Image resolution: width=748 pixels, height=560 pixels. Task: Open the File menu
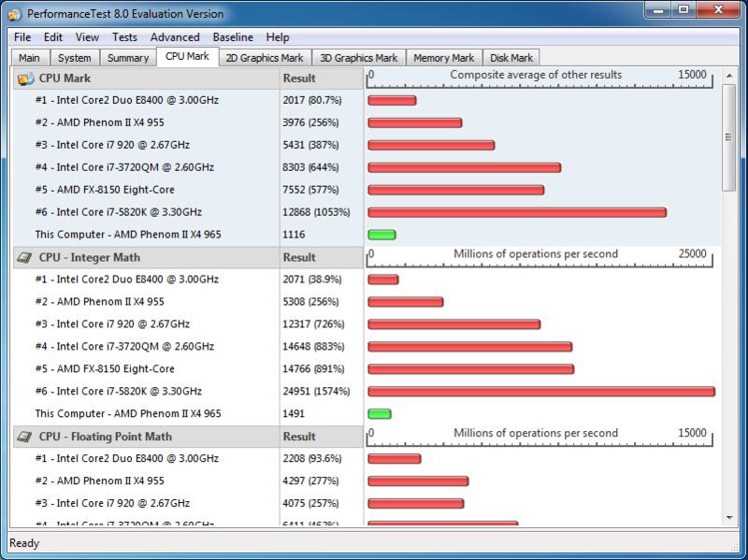click(x=22, y=37)
